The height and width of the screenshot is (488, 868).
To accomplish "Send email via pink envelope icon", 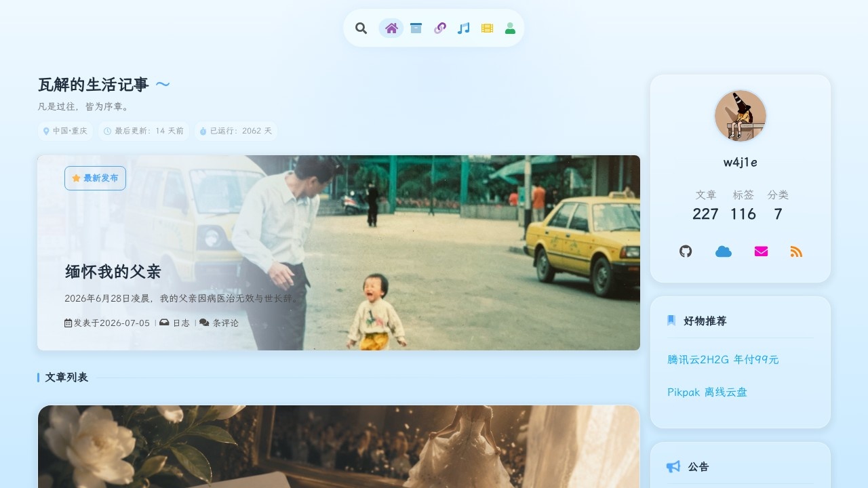I will coord(761,251).
